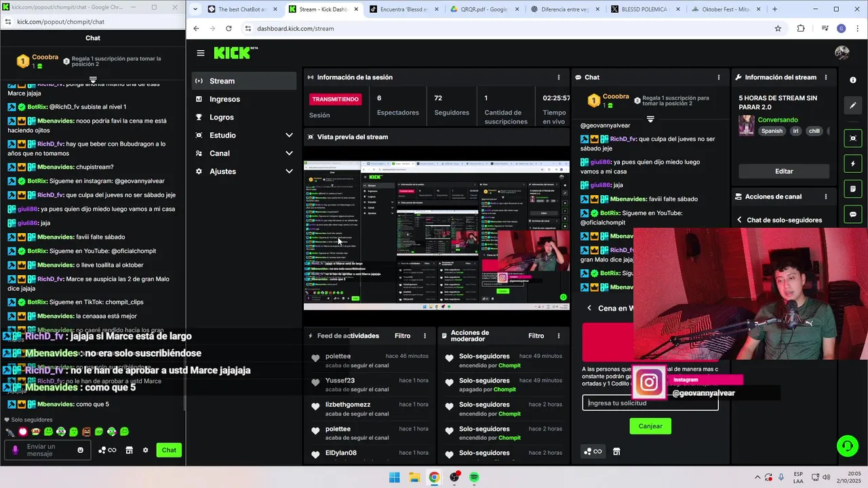Screen dimensions: 868x488
Task: Select the pink heart emote in quick emotes
Action: click(23, 432)
